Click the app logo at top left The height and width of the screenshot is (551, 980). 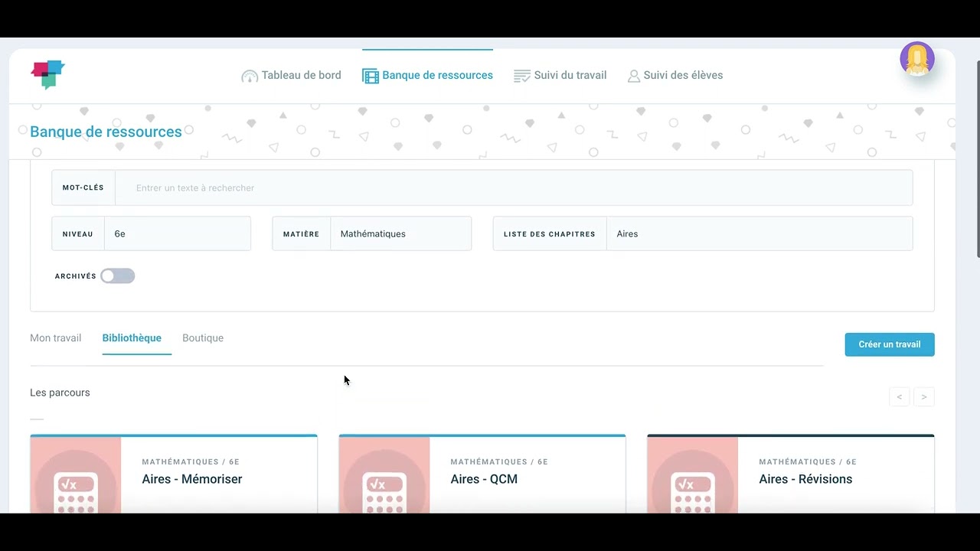(47, 75)
